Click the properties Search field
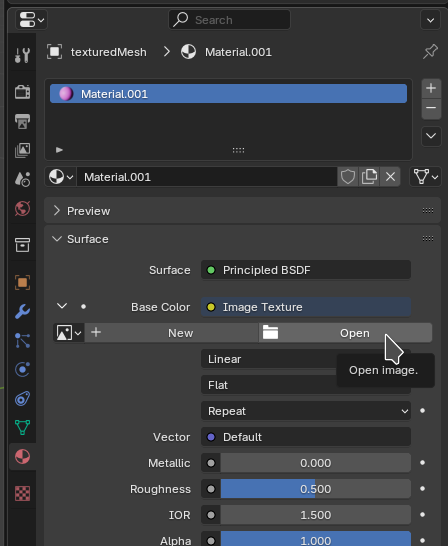This screenshot has height=546, width=448. 229,20
